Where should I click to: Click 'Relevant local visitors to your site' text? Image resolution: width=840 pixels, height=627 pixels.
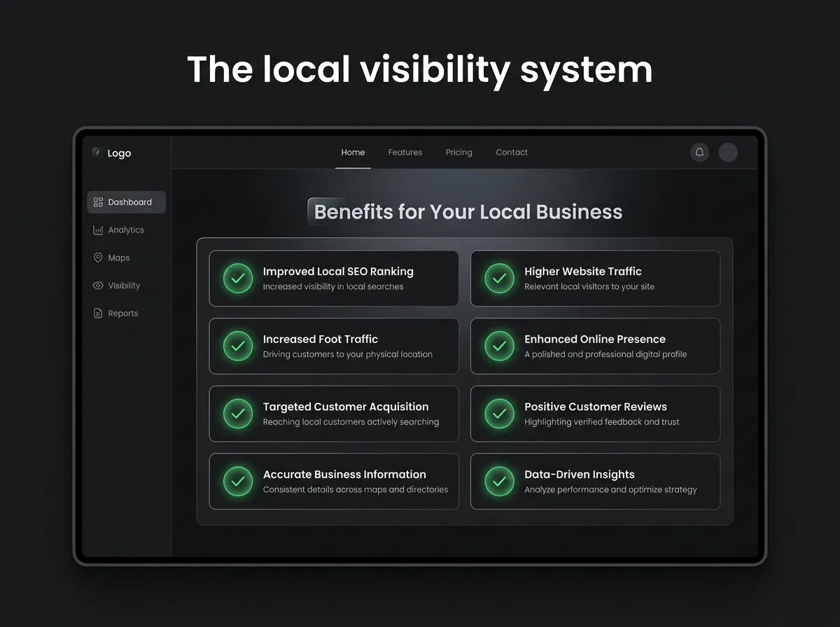click(589, 287)
